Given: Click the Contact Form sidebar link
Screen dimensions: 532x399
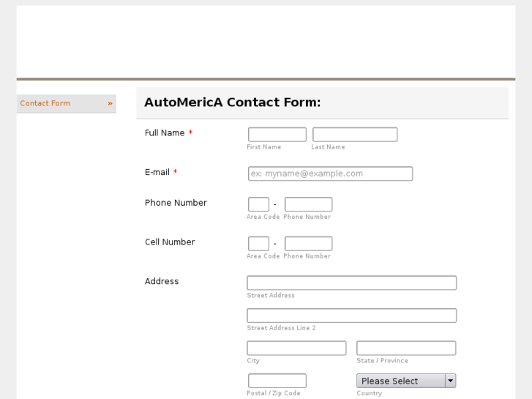Looking at the screenshot, I should [x=45, y=103].
